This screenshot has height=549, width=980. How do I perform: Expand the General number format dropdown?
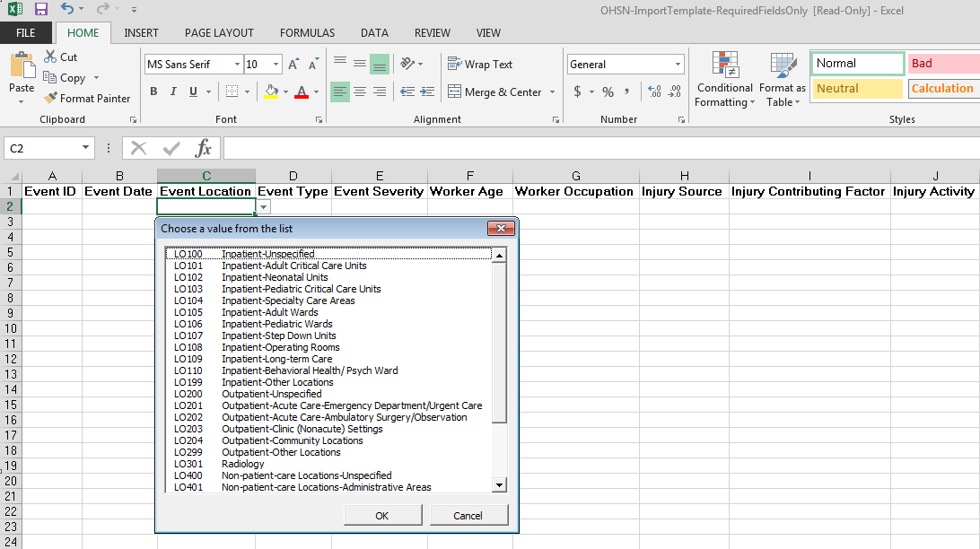(x=678, y=65)
